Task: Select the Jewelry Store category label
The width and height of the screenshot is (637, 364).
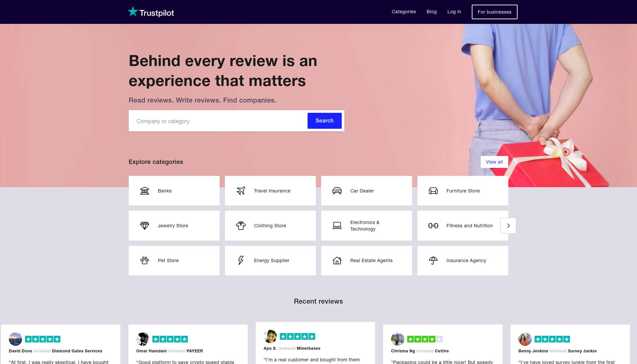Action: pos(173,226)
